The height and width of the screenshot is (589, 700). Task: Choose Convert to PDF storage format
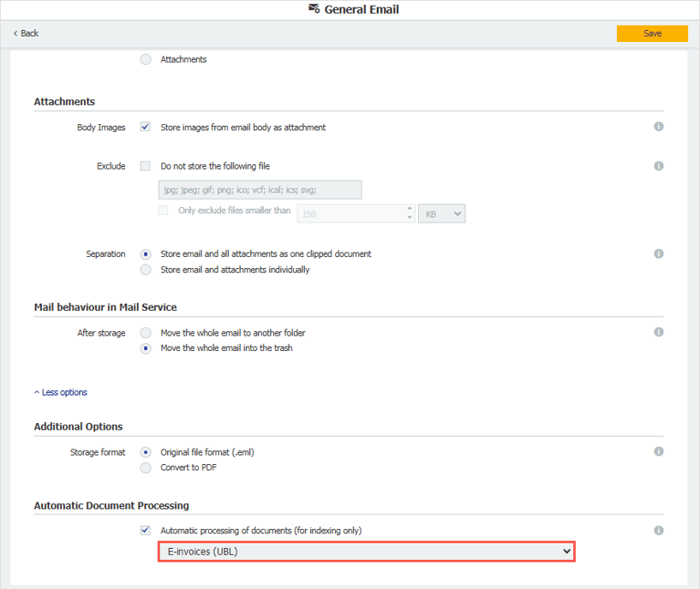tap(146, 467)
